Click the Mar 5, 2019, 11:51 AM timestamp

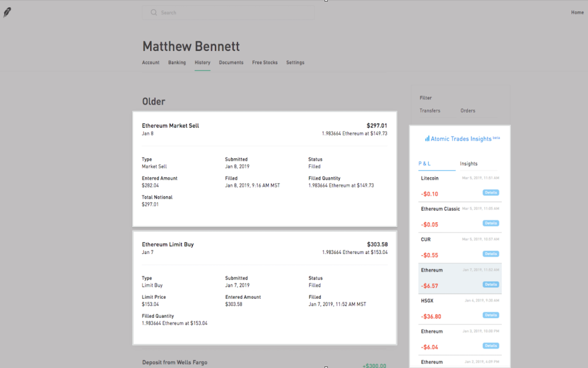coord(481,178)
